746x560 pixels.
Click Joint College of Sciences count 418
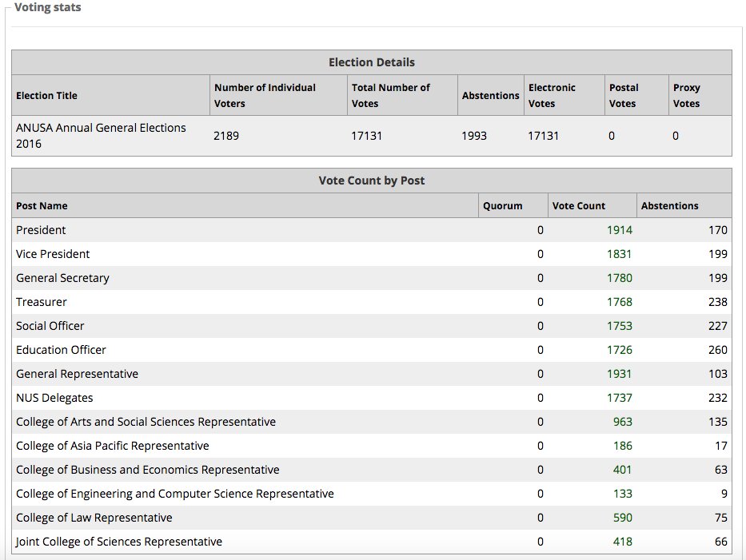tap(622, 542)
